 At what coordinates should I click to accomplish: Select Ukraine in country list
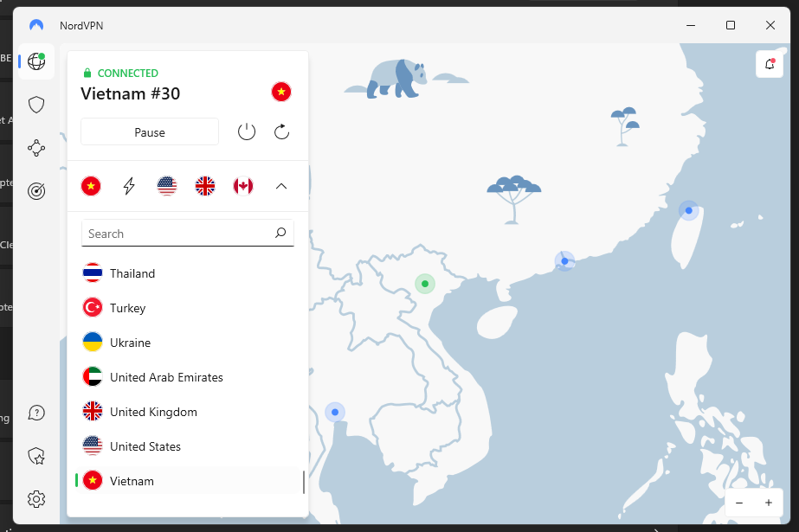click(188, 343)
